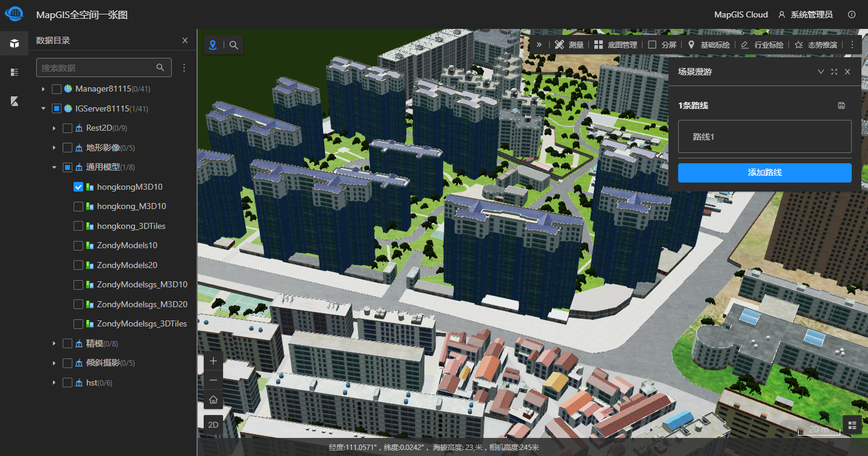Expand the 倾斜摄影 tree node
The width and height of the screenshot is (868, 456).
tap(54, 363)
